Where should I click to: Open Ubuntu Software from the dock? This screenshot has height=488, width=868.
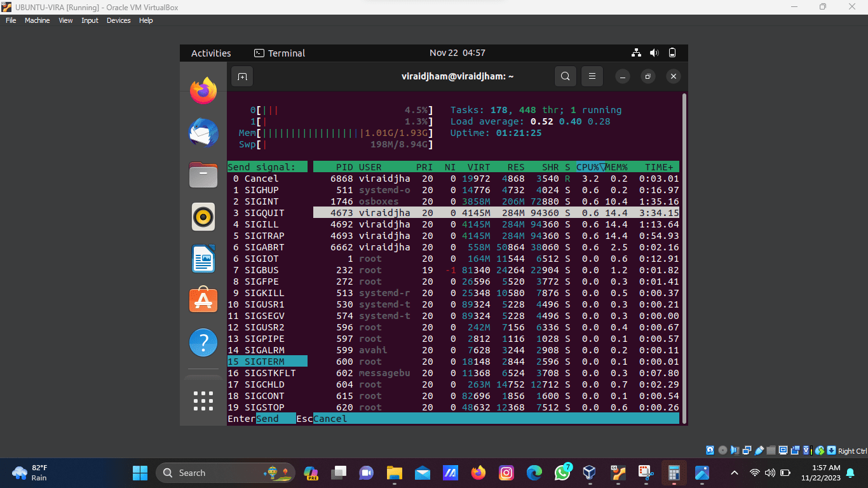coord(203,301)
